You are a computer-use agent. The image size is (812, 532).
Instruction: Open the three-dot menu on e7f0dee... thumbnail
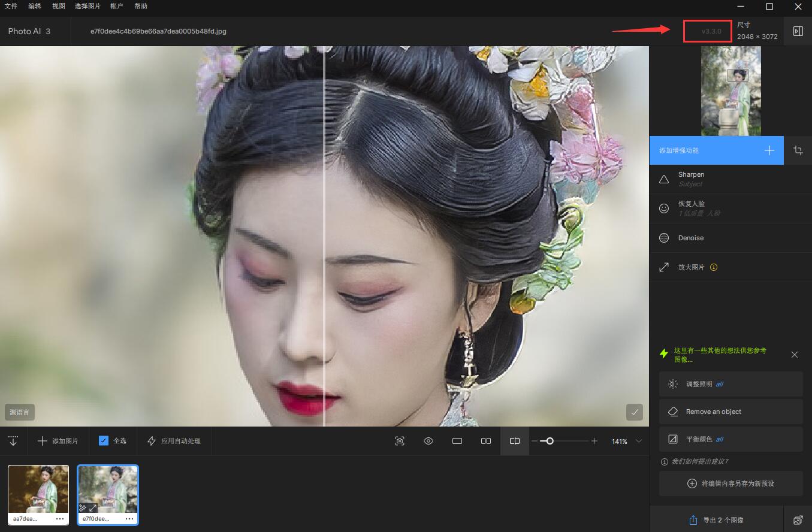130,519
